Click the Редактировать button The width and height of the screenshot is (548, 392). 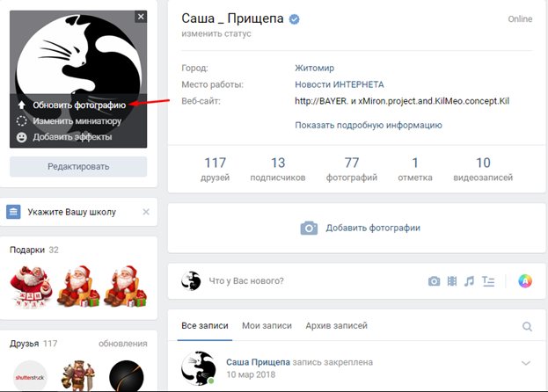click(78, 166)
